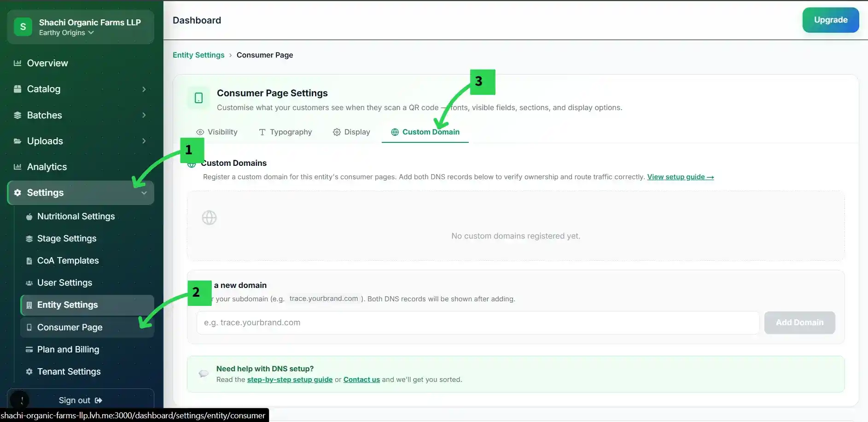The height and width of the screenshot is (422, 868).
Task: Click the Sign out button
Action: pos(81,400)
